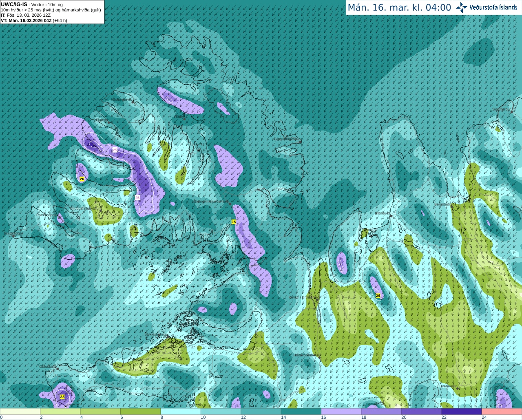The image size is (522, 420).
Task: Click the Bolungarvík station label
Action: coord(122,99)
